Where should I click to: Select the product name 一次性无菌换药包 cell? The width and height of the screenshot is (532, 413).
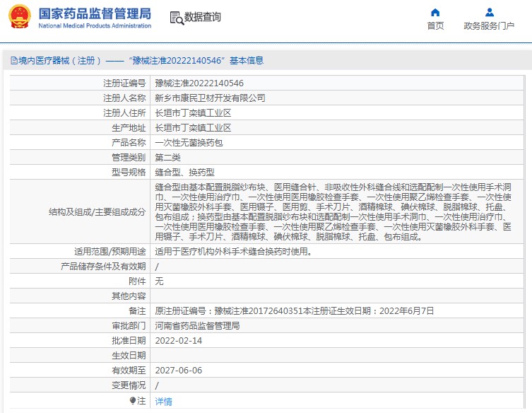337,142
